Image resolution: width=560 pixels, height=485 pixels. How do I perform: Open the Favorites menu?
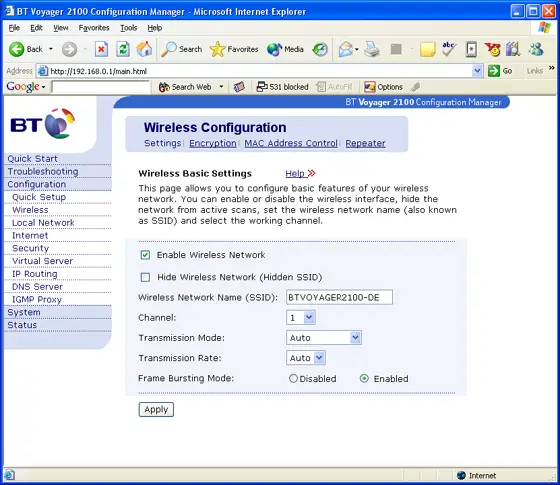coord(94,28)
